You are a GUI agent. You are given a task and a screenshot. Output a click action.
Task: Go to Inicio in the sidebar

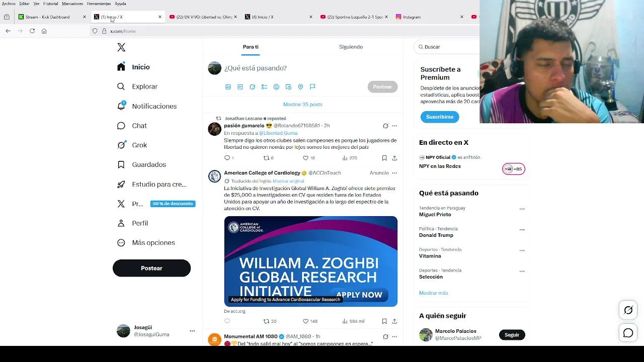coord(134,67)
